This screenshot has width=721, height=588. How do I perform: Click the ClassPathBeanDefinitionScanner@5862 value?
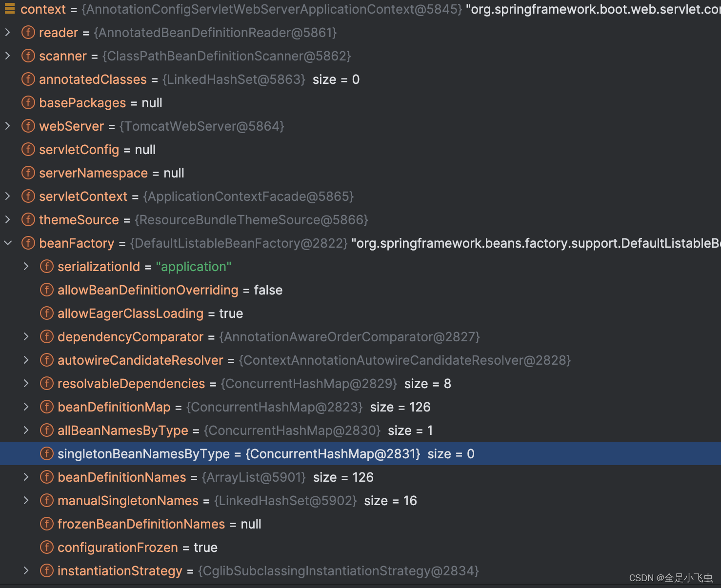tap(227, 56)
